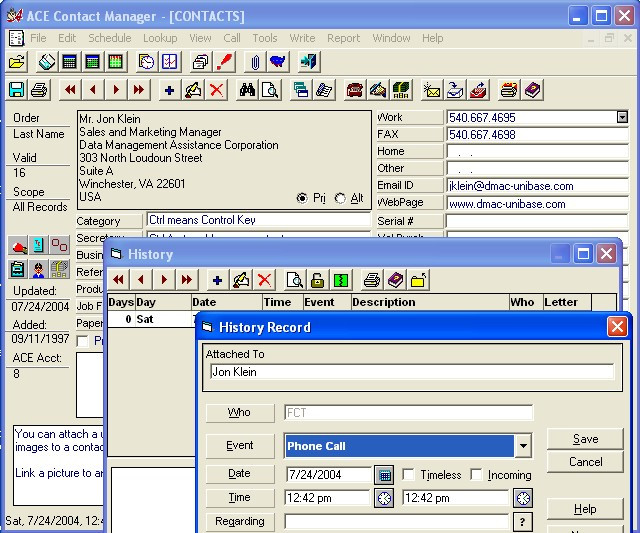
Task: Cancel the History Record dialog
Action: point(585,462)
